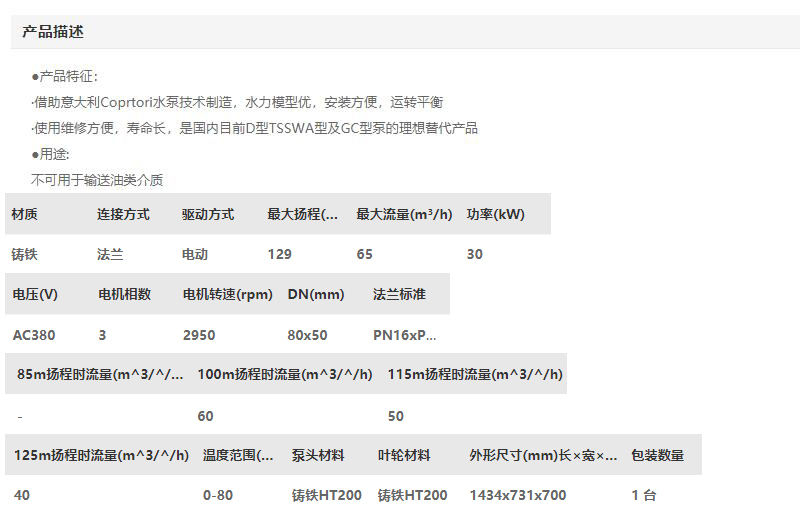Open the 产品描述 section tab
This screenshot has width=800, height=519.
[x=53, y=32]
